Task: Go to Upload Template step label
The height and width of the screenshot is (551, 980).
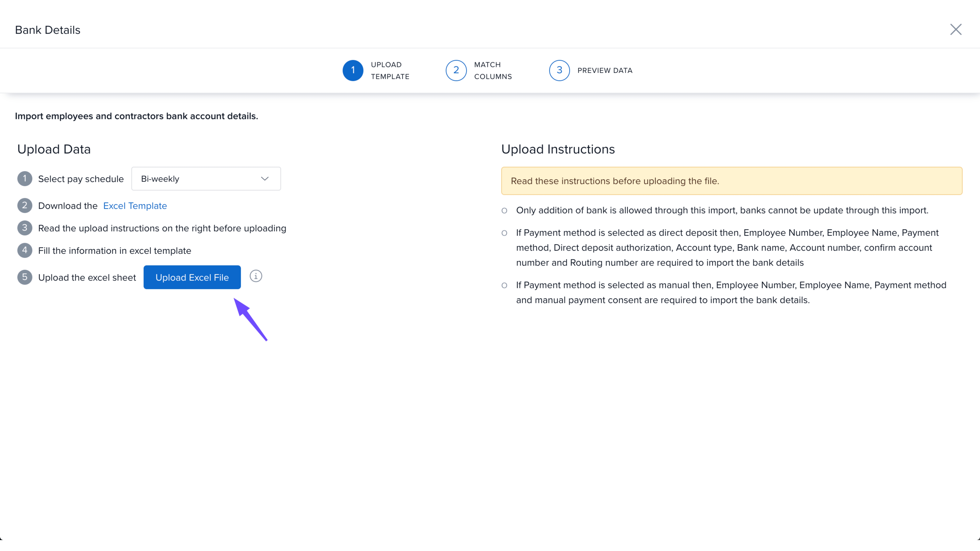Action: (390, 70)
